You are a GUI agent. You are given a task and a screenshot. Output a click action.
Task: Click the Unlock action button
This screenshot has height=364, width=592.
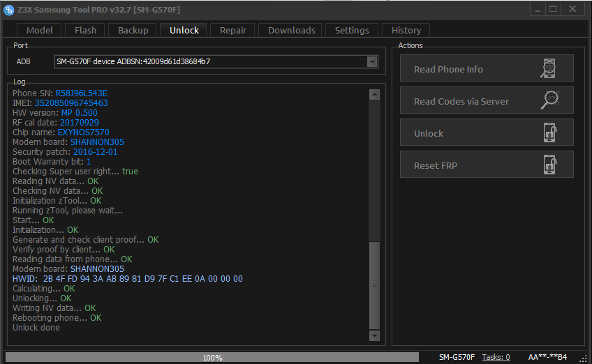[487, 132]
